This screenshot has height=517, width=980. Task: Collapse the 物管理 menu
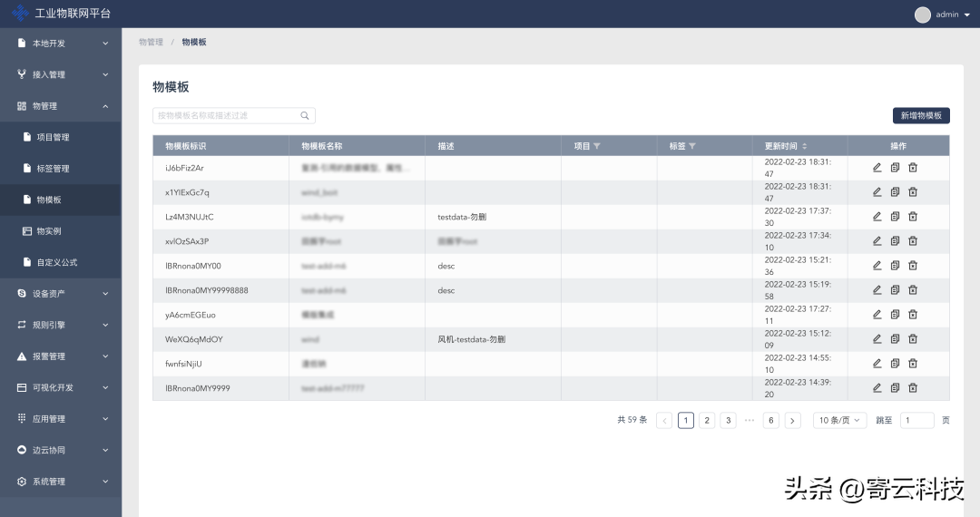pyautogui.click(x=61, y=106)
